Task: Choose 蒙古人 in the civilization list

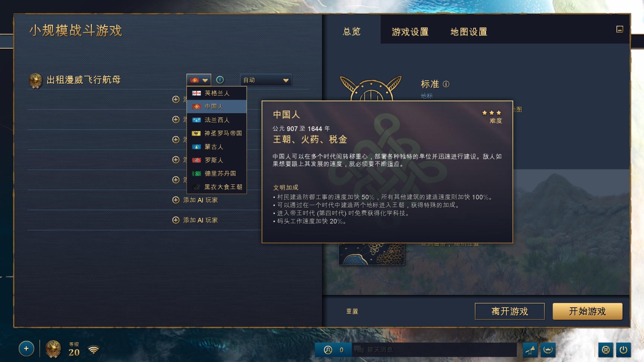Action: pos(217,147)
